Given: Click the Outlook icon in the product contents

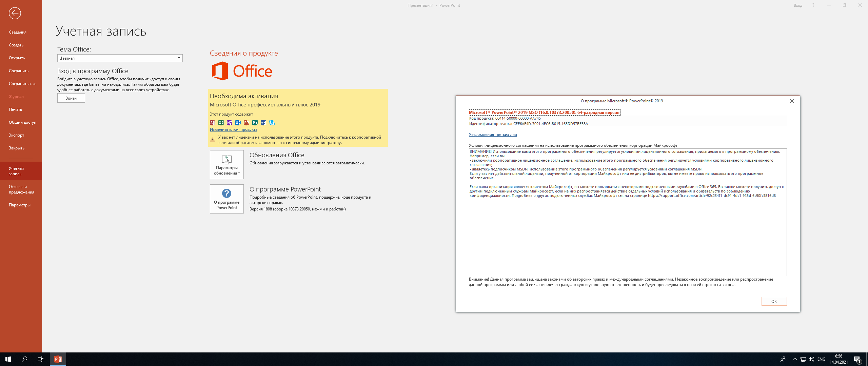Looking at the screenshot, I should pos(238,123).
